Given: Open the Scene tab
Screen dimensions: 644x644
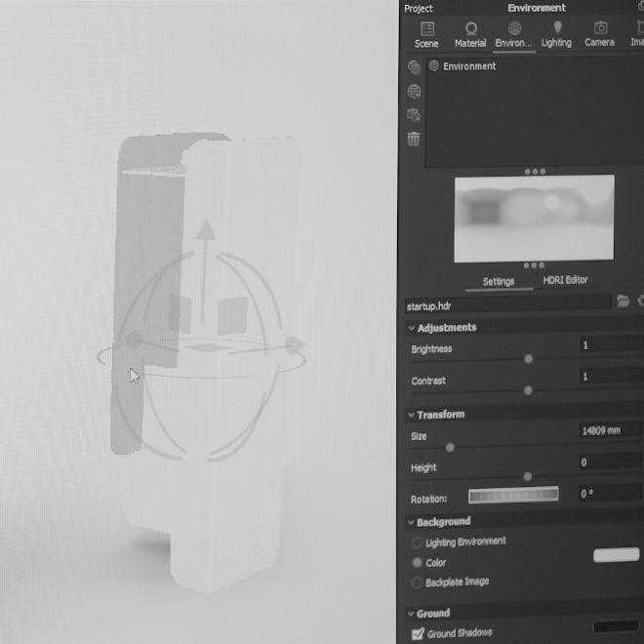Looking at the screenshot, I should tap(426, 35).
